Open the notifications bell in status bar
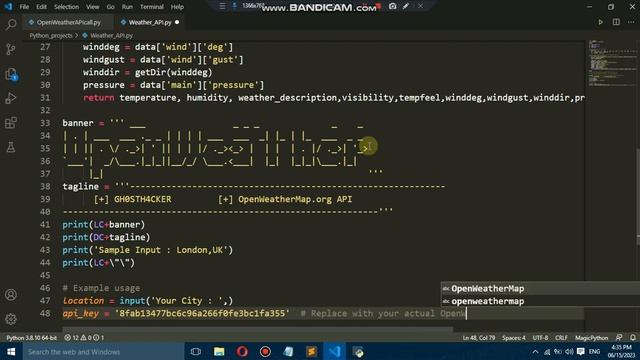640x360 pixels. pos(633,338)
